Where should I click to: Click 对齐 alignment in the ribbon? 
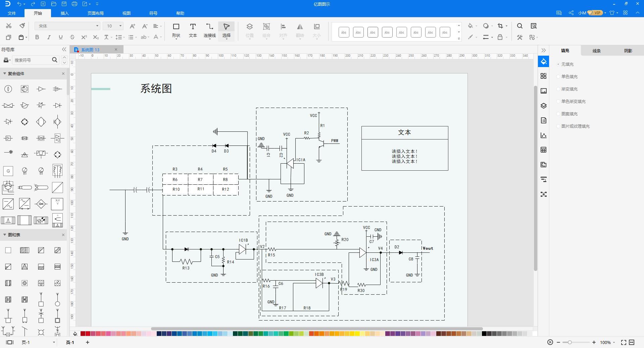pos(283,30)
